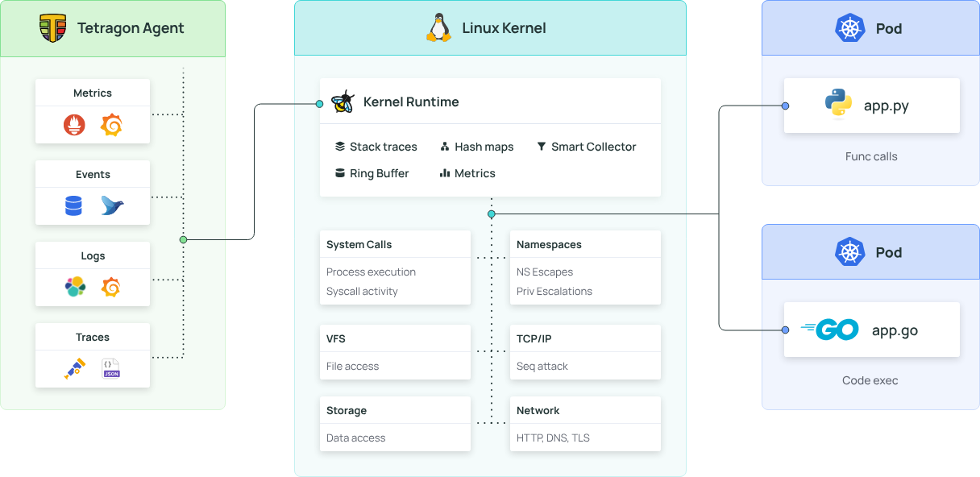Click the Smart Collector filter icon
The width and height of the screenshot is (980, 477).
(541, 147)
